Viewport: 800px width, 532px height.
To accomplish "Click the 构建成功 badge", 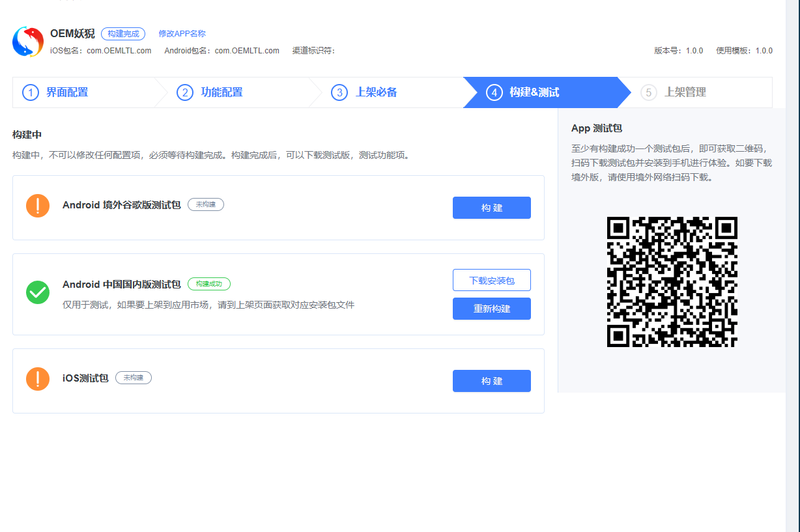I will pyautogui.click(x=209, y=284).
